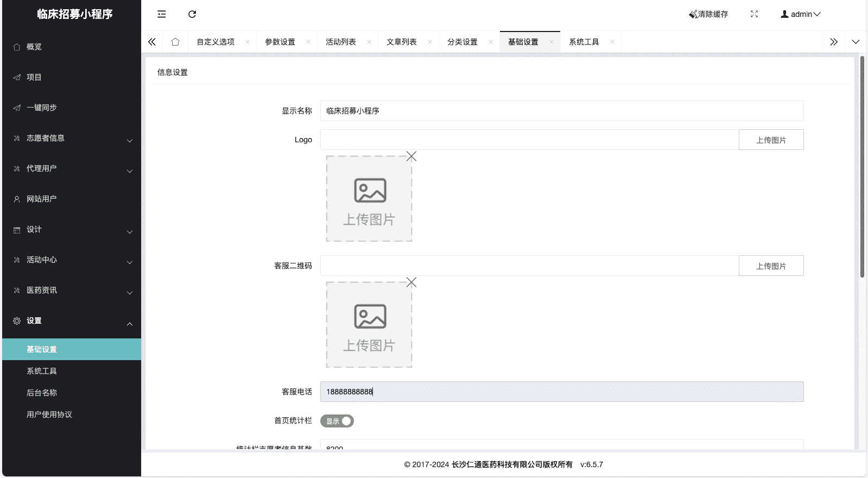
Task: Remove the 客服二维码 image with X icon
Action: tap(411, 282)
